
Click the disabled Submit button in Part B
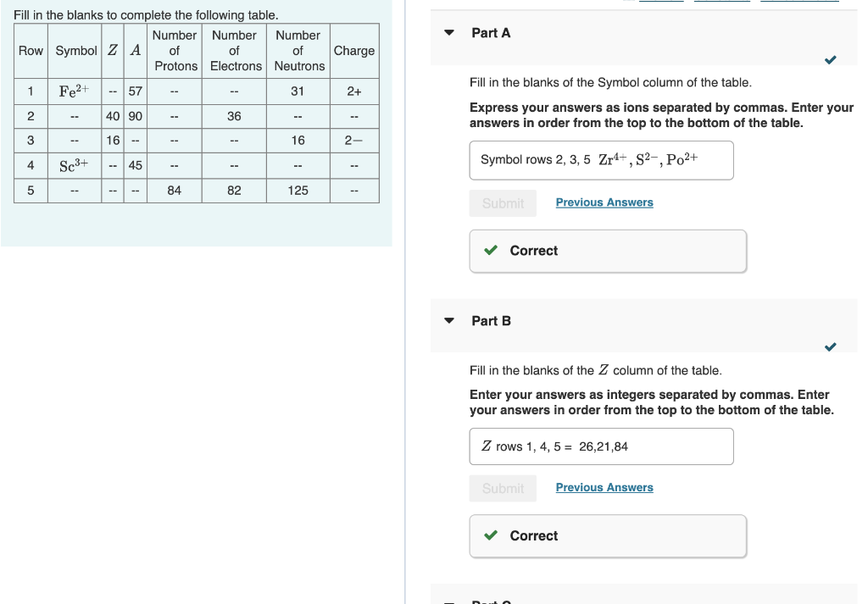coord(503,488)
